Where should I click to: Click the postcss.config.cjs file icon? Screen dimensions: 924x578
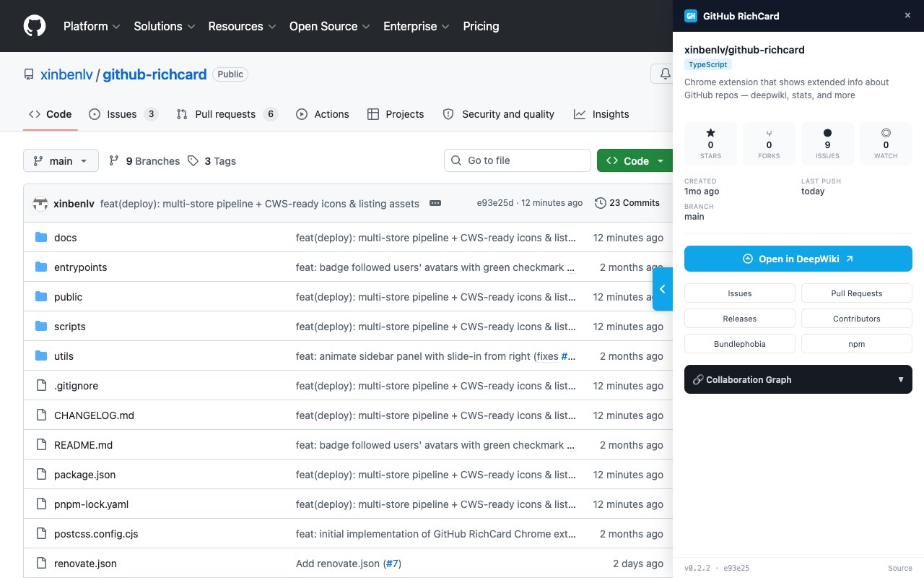click(x=41, y=534)
